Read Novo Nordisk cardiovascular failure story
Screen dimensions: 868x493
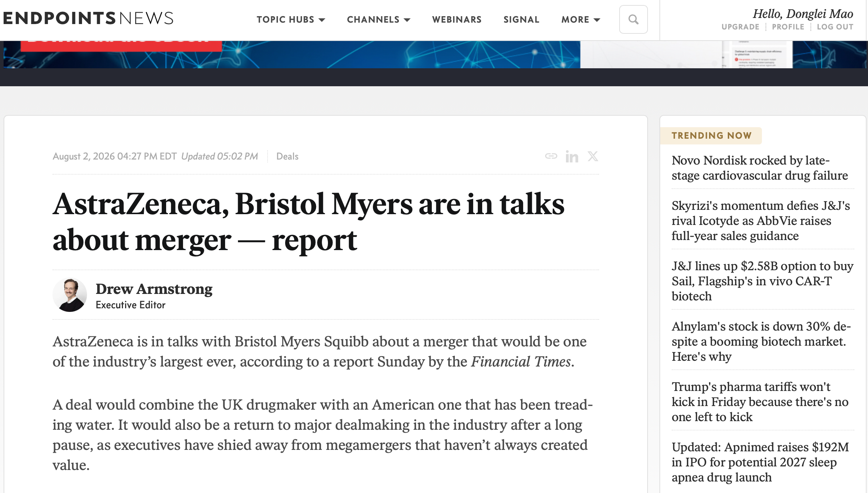(x=759, y=168)
